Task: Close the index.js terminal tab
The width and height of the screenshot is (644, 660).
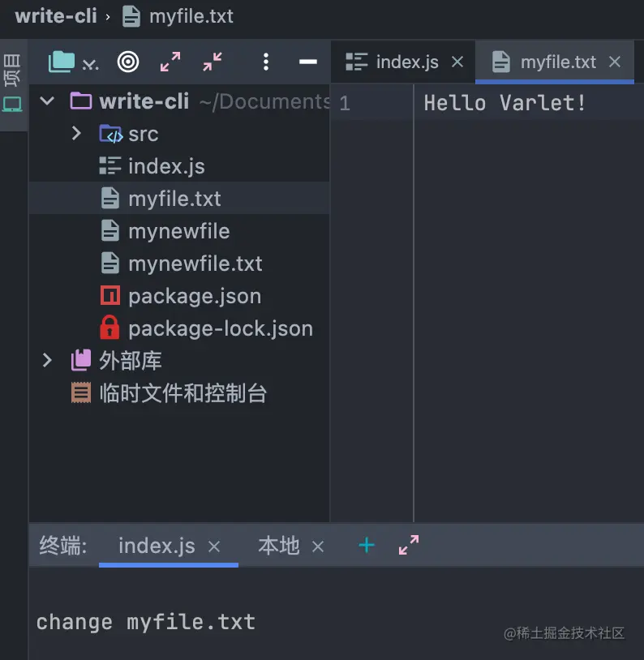Action: (x=214, y=546)
